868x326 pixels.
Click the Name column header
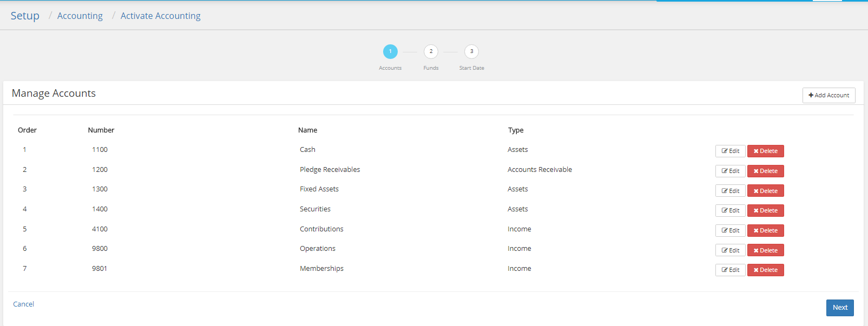tap(307, 130)
